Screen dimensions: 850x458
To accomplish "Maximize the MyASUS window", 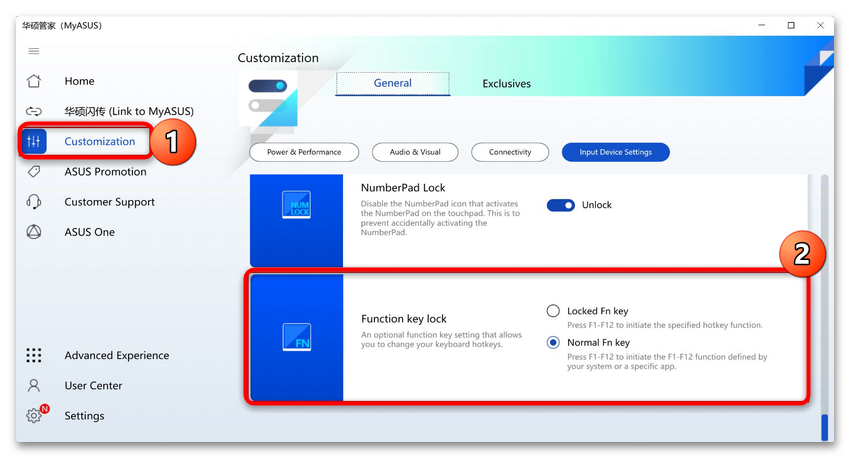I will click(791, 25).
